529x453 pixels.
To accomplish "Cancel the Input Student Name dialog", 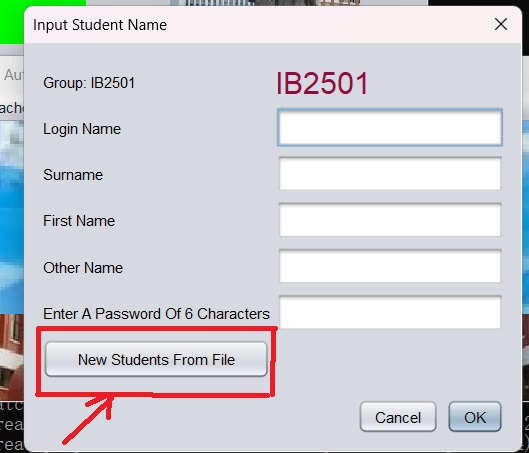I will click(x=398, y=417).
